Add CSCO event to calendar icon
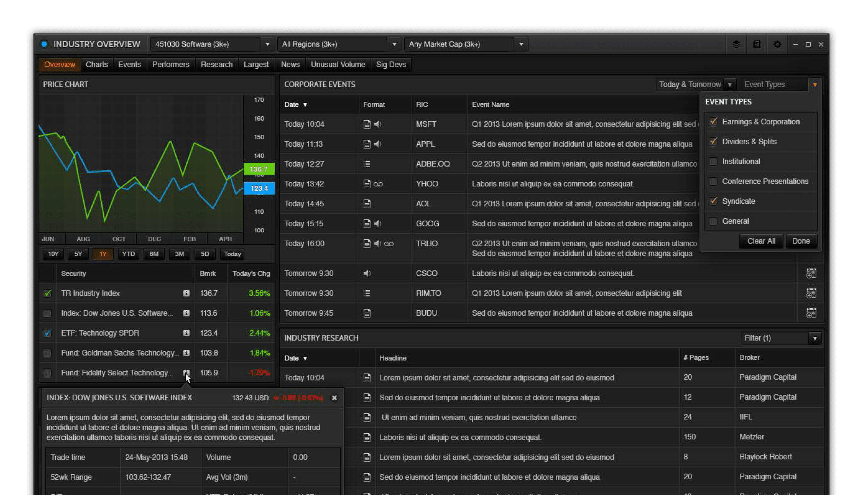Screen dimensions: 868x495 point(811,273)
